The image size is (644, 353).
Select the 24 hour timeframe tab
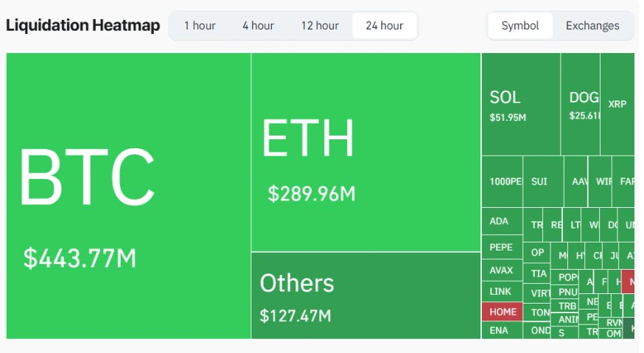[x=385, y=26]
